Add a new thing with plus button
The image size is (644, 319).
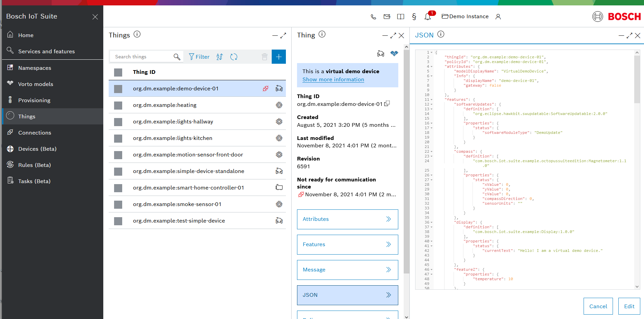pos(279,57)
